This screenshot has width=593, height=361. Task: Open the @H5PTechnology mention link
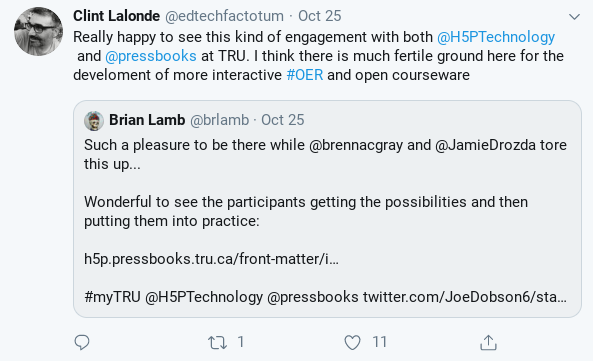click(x=496, y=37)
